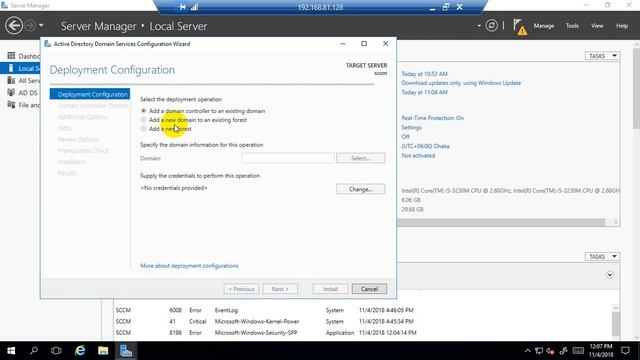Click the Next button in wizard
The height and width of the screenshot is (360, 640).
[x=280, y=289]
